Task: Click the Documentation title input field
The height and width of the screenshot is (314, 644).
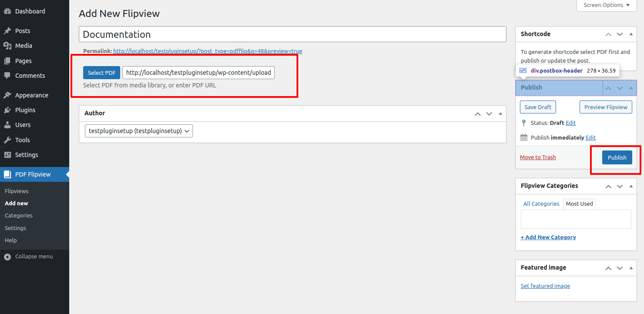Action: pos(292,34)
